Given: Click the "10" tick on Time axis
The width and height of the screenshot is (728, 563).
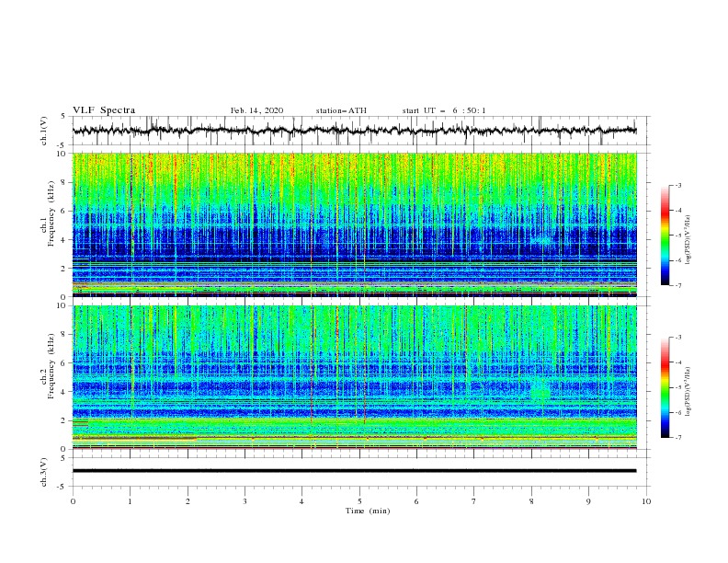Looking at the screenshot, I should (646, 501).
